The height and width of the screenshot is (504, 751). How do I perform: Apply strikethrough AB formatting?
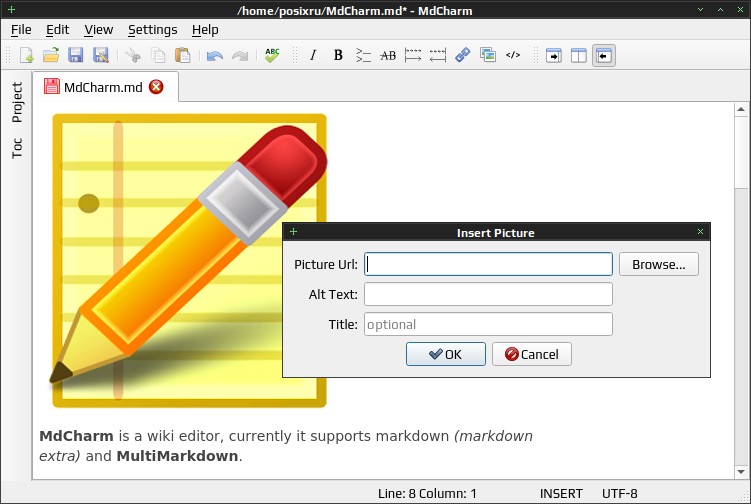pyautogui.click(x=388, y=55)
